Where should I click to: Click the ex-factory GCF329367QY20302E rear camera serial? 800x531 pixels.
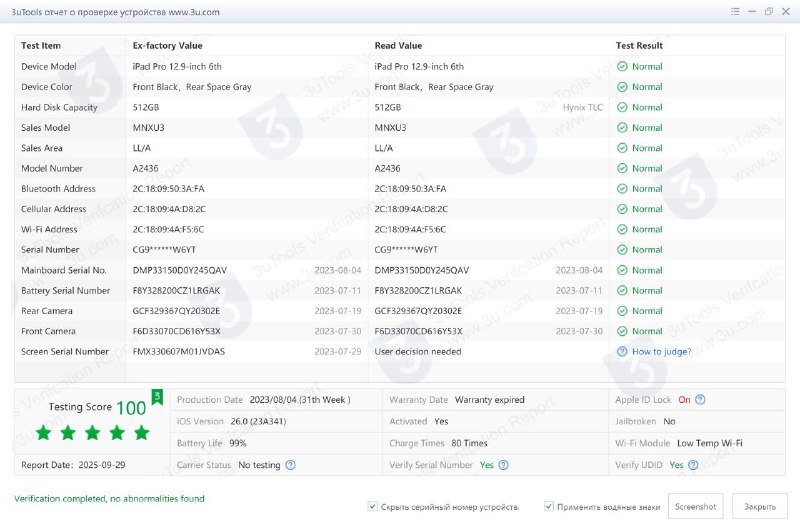[x=176, y=311]
